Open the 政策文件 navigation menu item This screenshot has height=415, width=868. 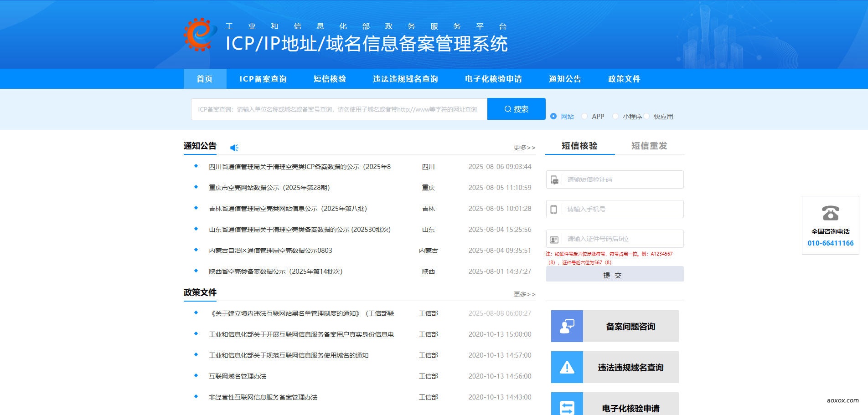624,78
